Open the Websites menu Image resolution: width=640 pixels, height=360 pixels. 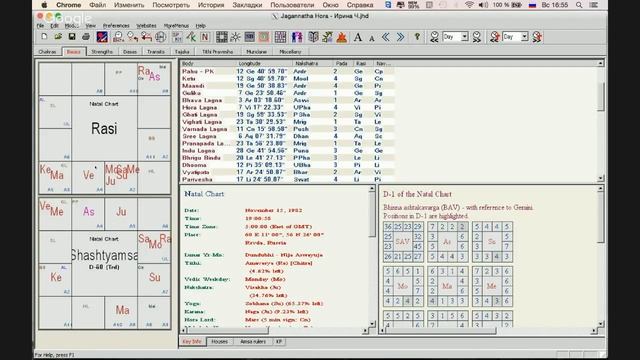coord(146,26)
